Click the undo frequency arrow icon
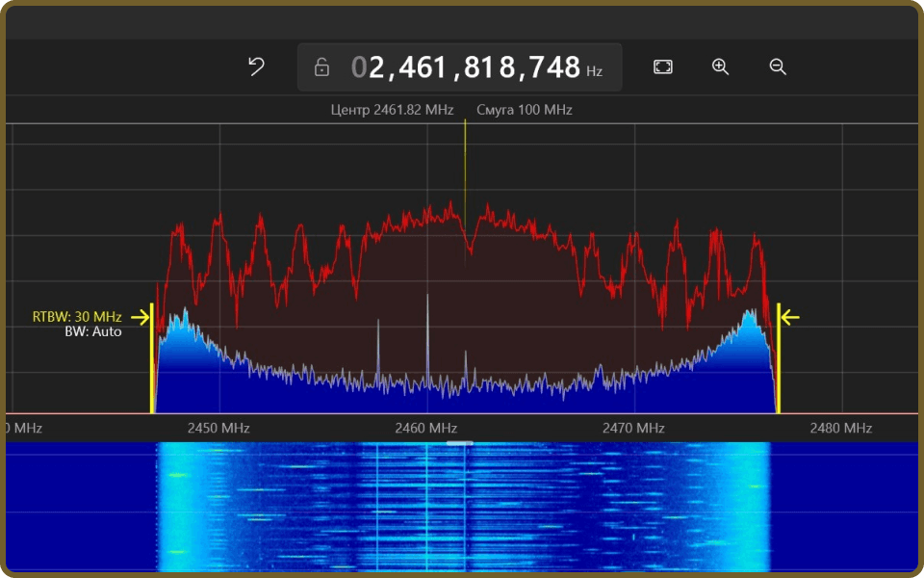 coord(256,66)
